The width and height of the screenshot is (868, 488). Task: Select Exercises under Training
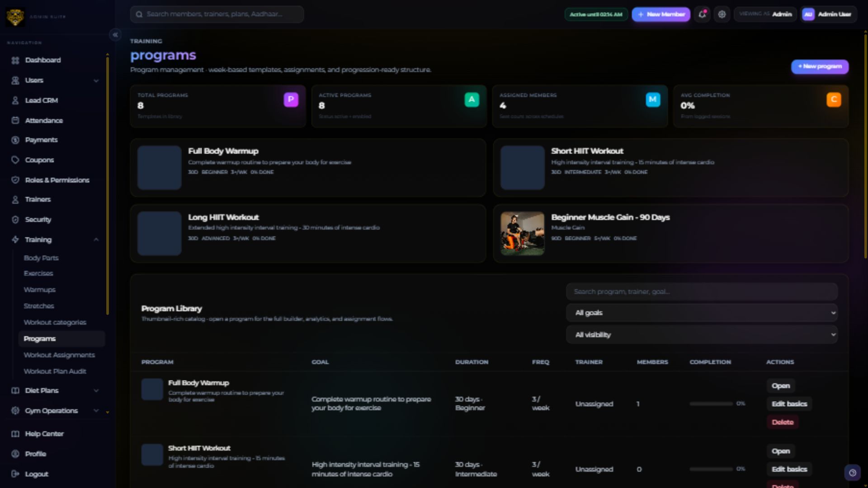(x=38, y=273)
